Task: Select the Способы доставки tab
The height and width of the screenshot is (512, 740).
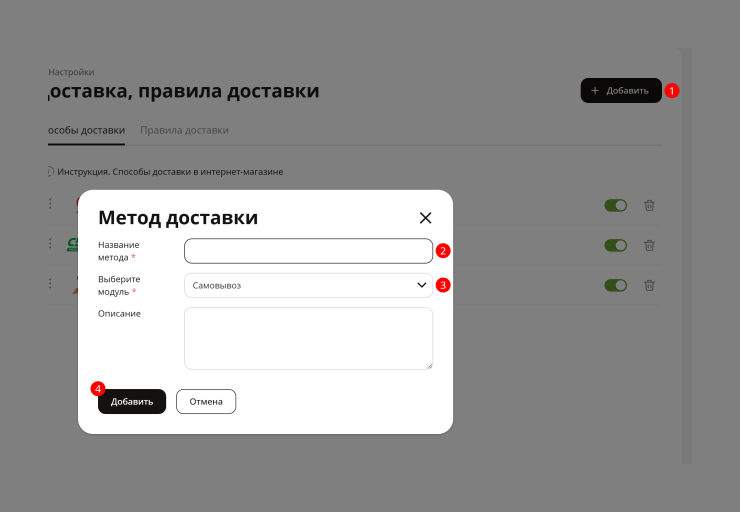Action: [x=86, y=130]
